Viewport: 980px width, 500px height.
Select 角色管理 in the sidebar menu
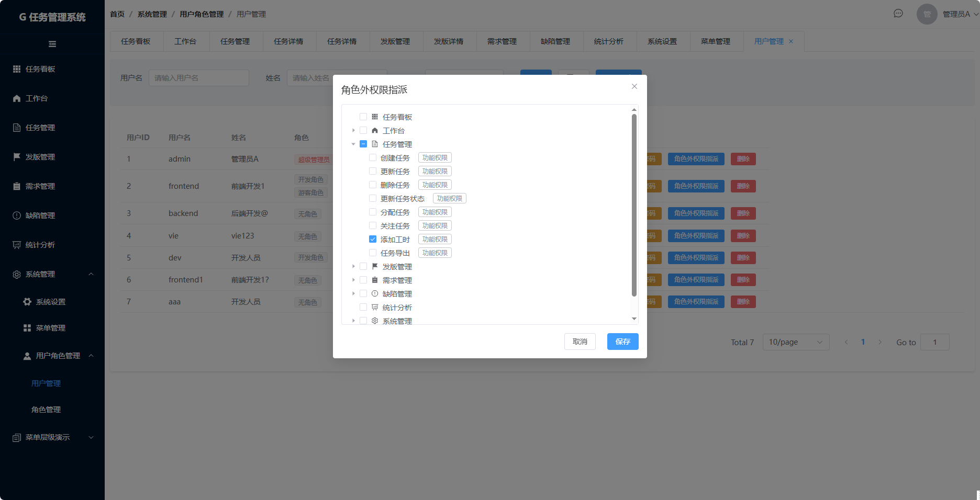(46, 410)
